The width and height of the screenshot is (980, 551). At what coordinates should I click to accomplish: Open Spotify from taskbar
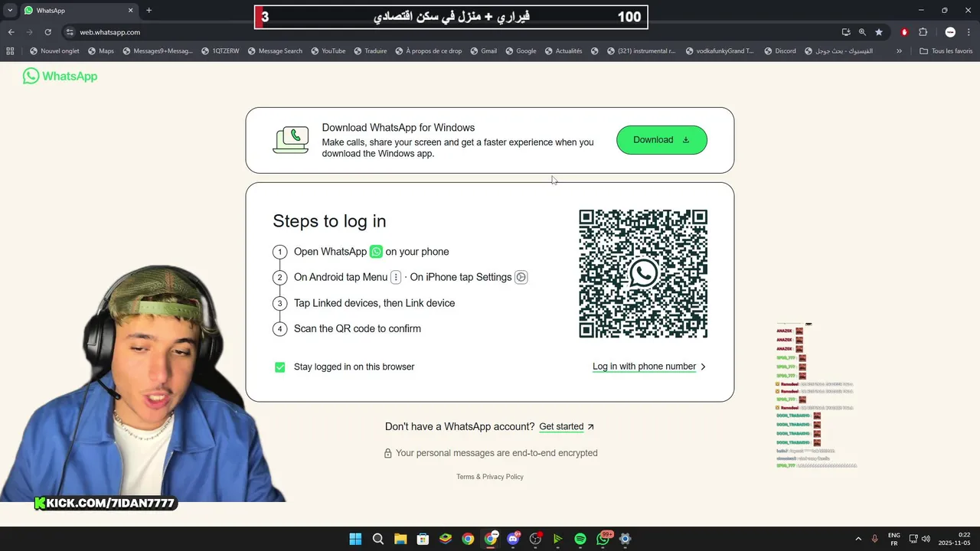point(580,539)
